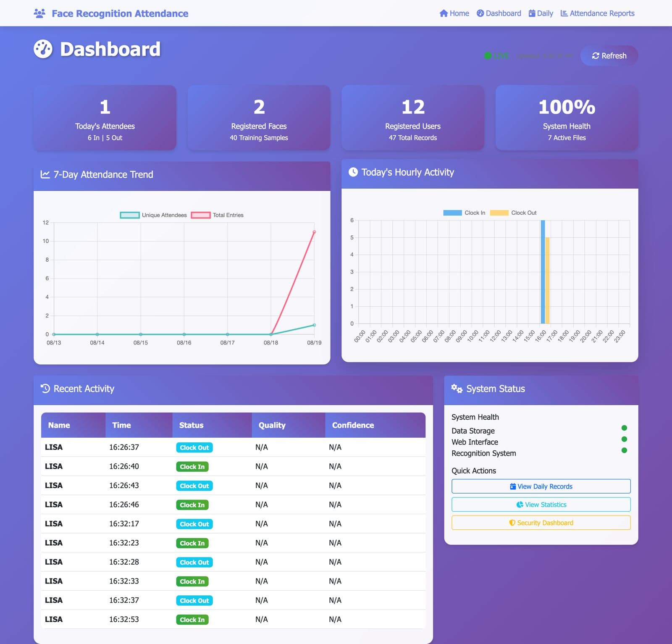Select the System Health 100% card

coord(567,118)
